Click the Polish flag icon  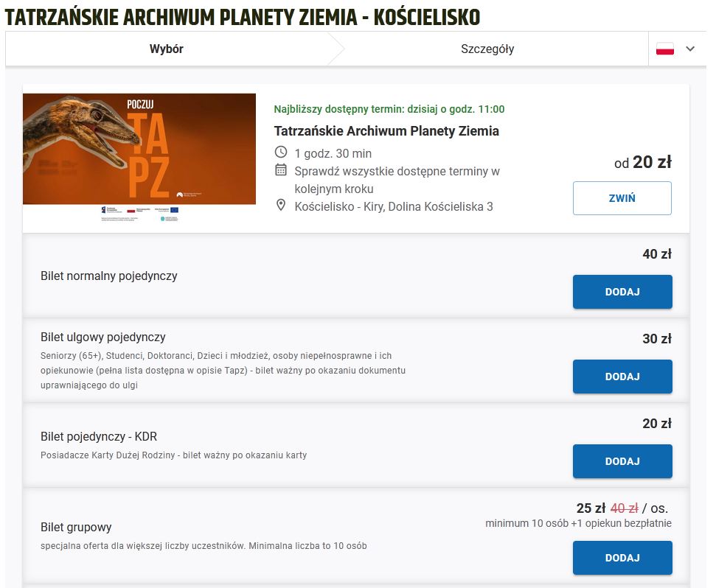click(x=665, y=49)
